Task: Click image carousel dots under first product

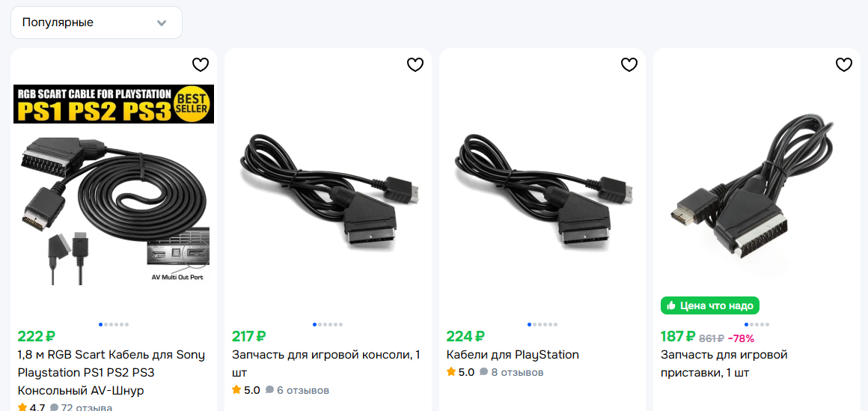Action: (x=114, y=324)
